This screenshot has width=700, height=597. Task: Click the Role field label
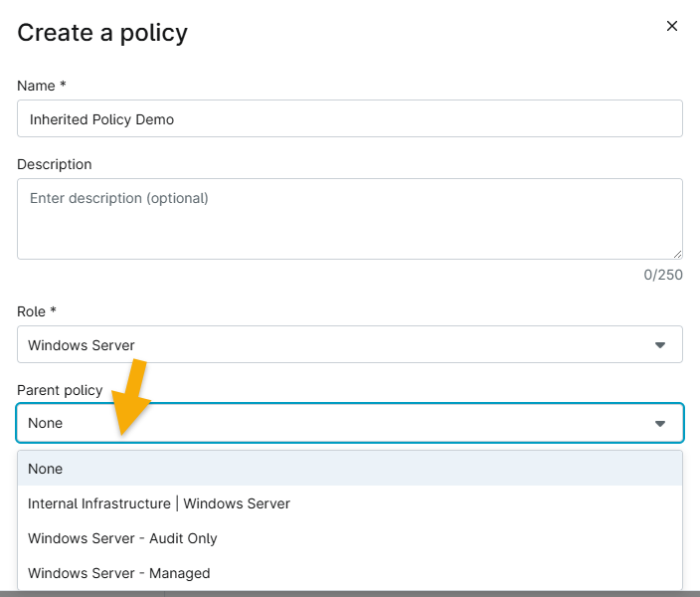point(36,311)
